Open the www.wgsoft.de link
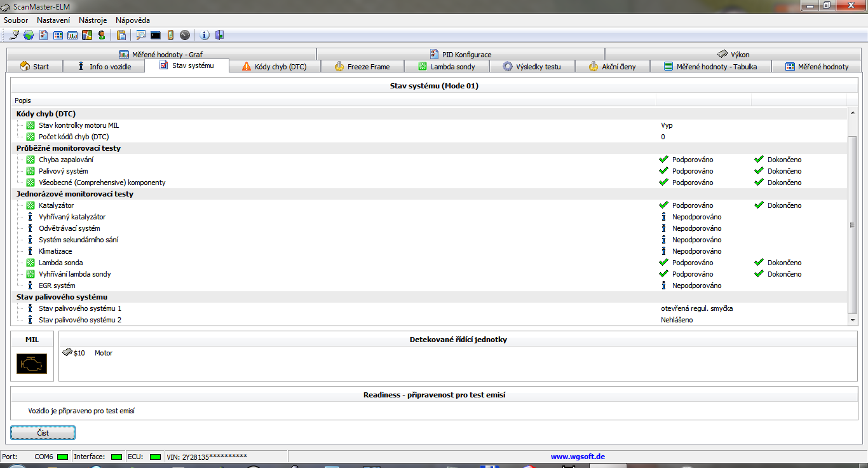The height and width of the screenshot is (468, 868). point(578,457)
